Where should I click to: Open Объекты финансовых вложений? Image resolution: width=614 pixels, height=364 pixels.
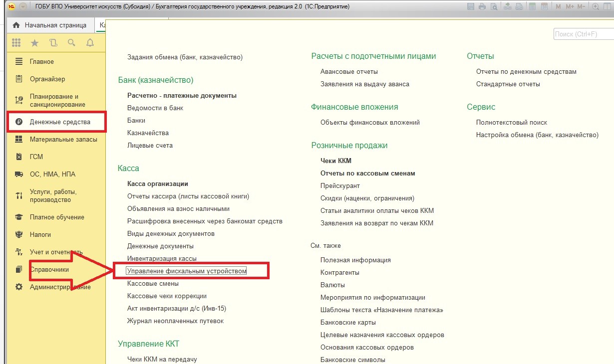pos(370,122)
